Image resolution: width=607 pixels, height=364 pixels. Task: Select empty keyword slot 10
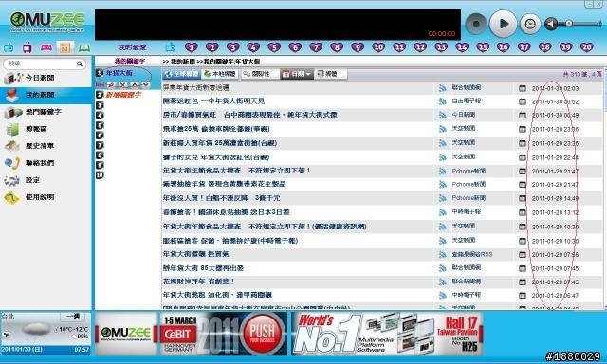pyautogui.click(x=100, y=175)
